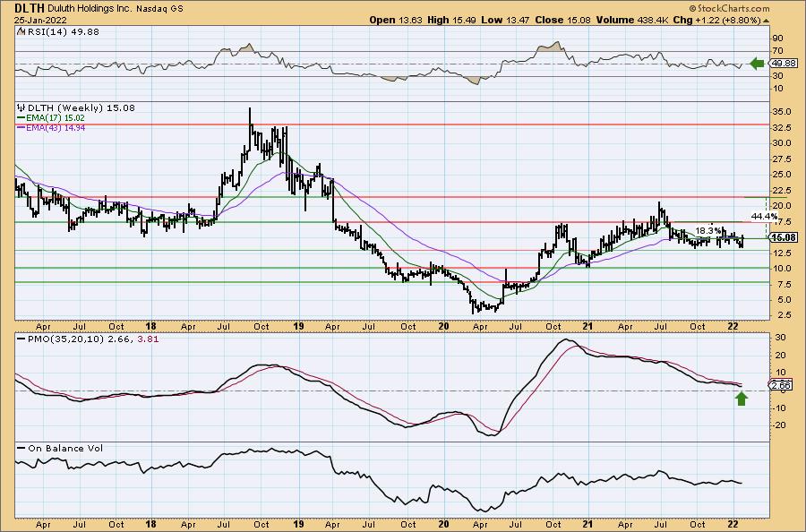Click the -10 level on PMO axis
Viewport: 806px width, 532px height.
pos(777,408)
